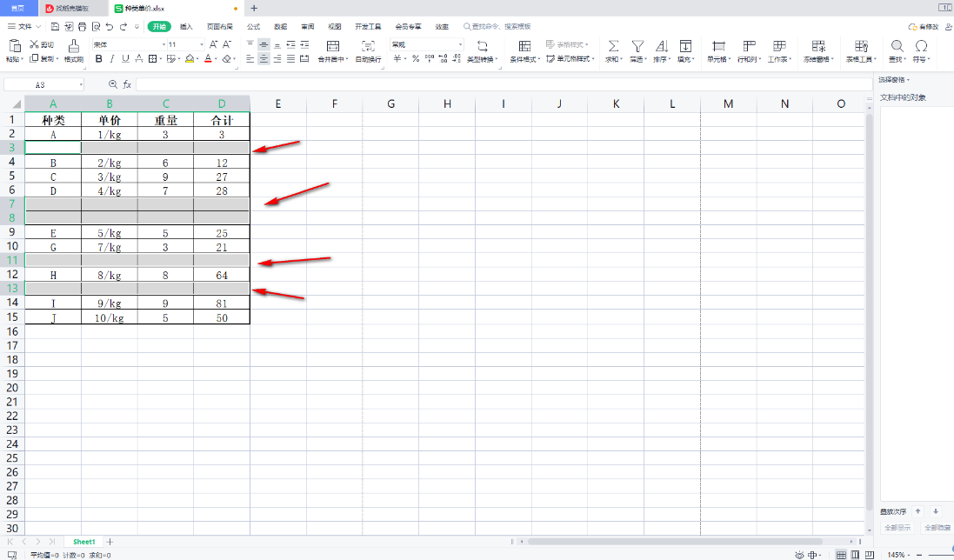The height and width of the screenshot is (560, 954).
Task: Click the Find (查找) magnifier icon
Action: (897, 46)
